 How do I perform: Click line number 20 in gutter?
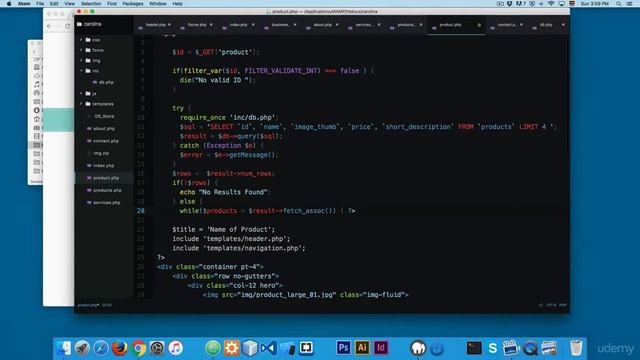tap(141, 211)
